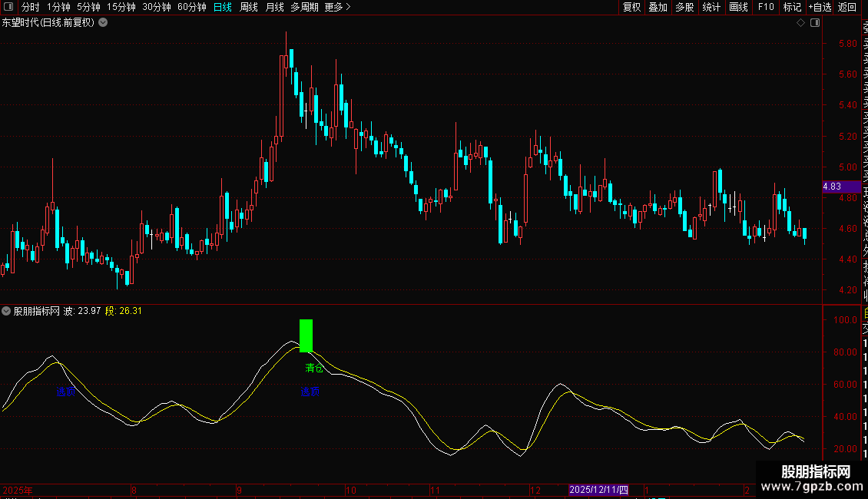Switch to 分时 intraday view

(x=31, y=7)
